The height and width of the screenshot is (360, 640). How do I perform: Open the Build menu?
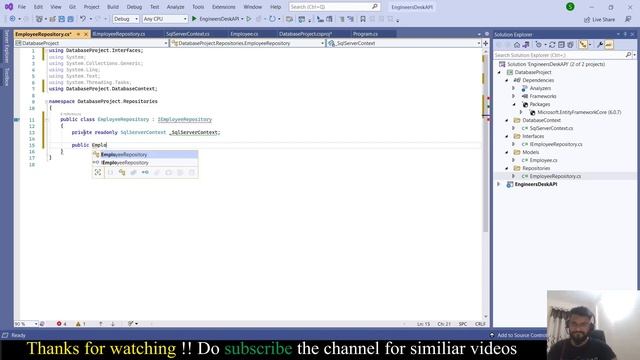[x=113, y=7]
